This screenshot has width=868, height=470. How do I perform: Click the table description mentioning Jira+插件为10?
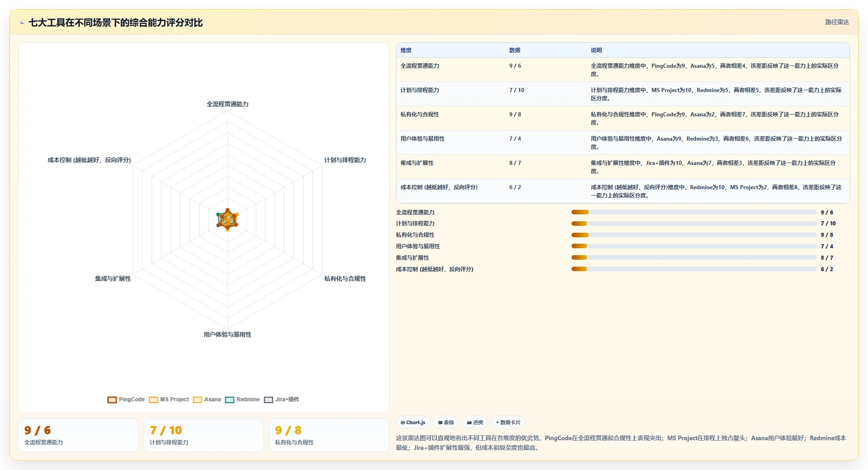pos(713,167)
